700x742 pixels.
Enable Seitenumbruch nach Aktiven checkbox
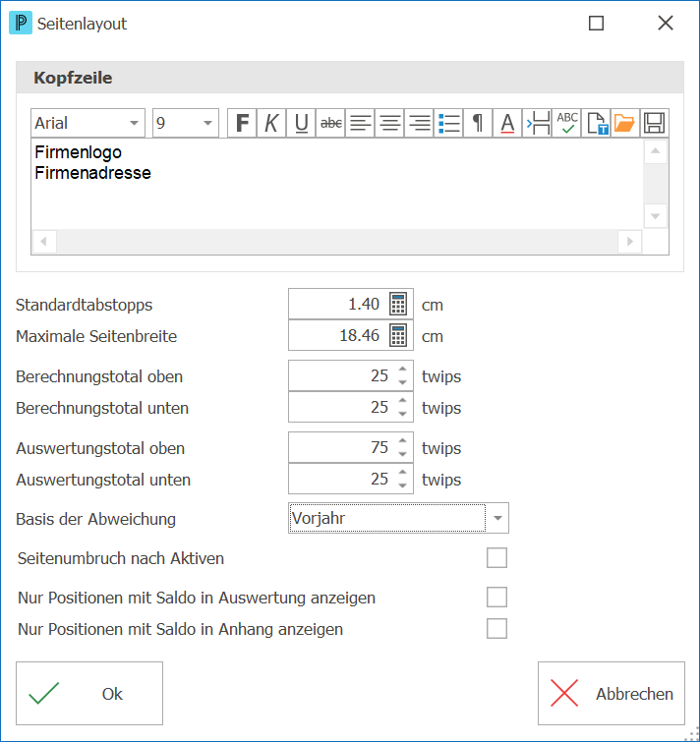(496, 558)
